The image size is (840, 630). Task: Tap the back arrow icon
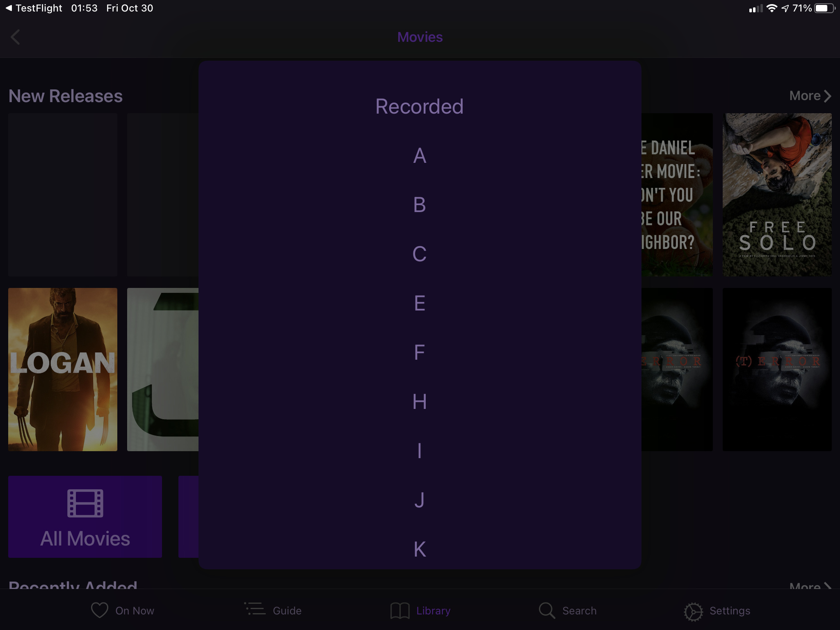pyautogui.click(x=15, y=37)
